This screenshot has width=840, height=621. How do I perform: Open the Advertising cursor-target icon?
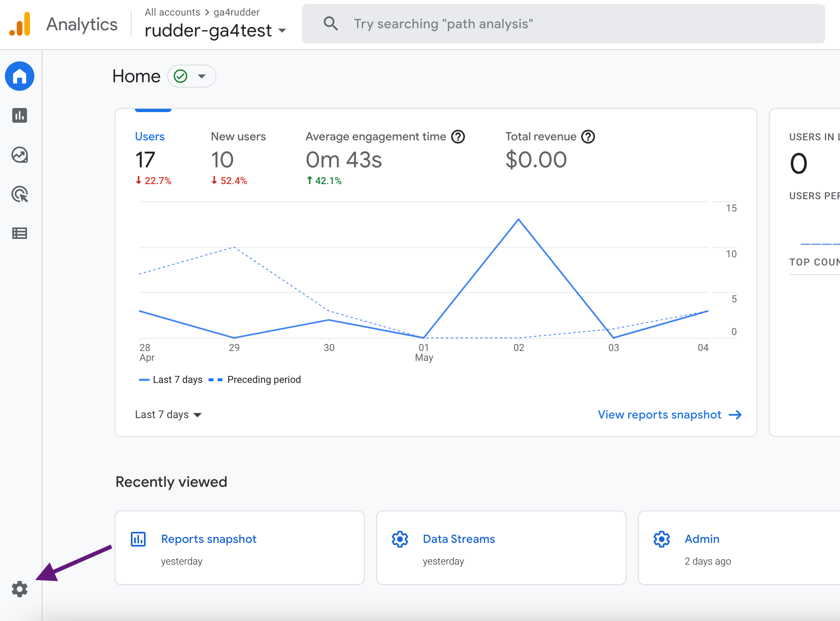click(19, 194)
